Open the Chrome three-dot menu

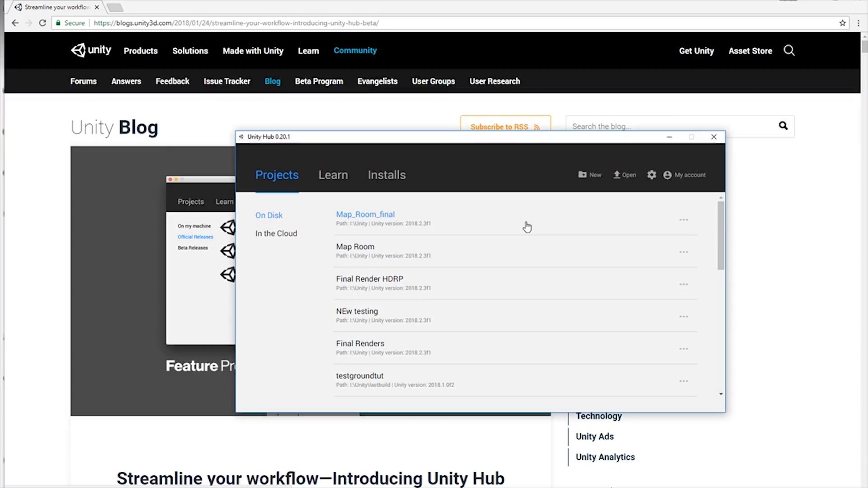[x=858, y=23]
